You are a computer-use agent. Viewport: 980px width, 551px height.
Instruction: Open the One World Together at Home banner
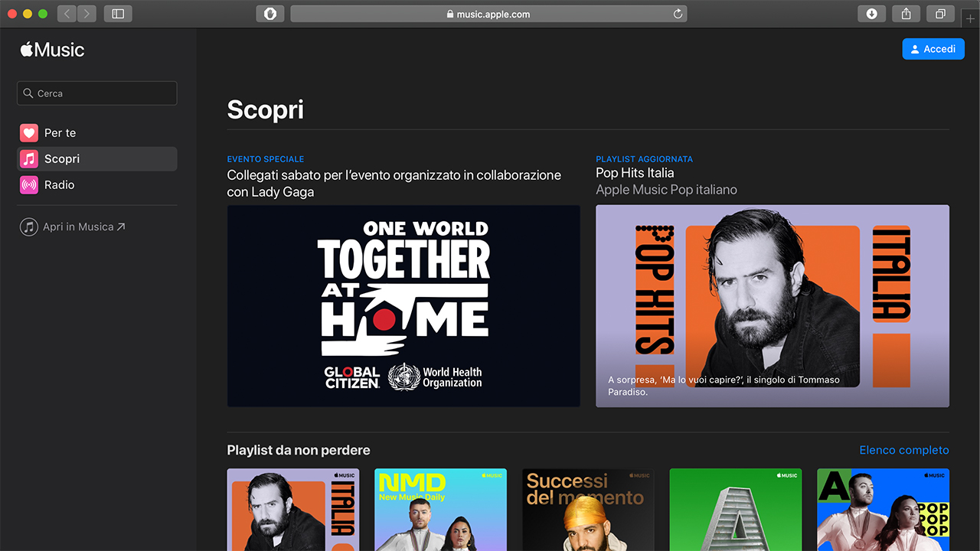(x=403, y=306)
